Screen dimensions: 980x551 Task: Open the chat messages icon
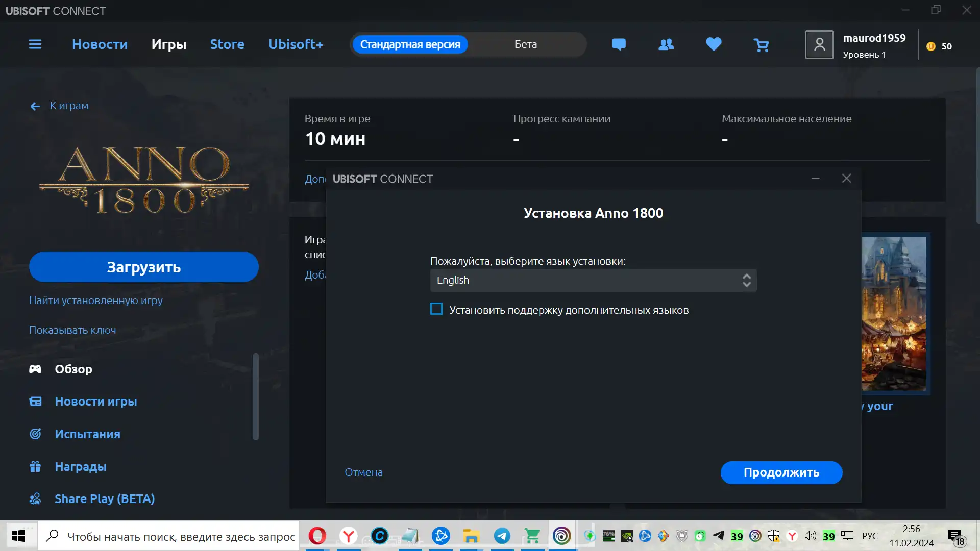619,45
